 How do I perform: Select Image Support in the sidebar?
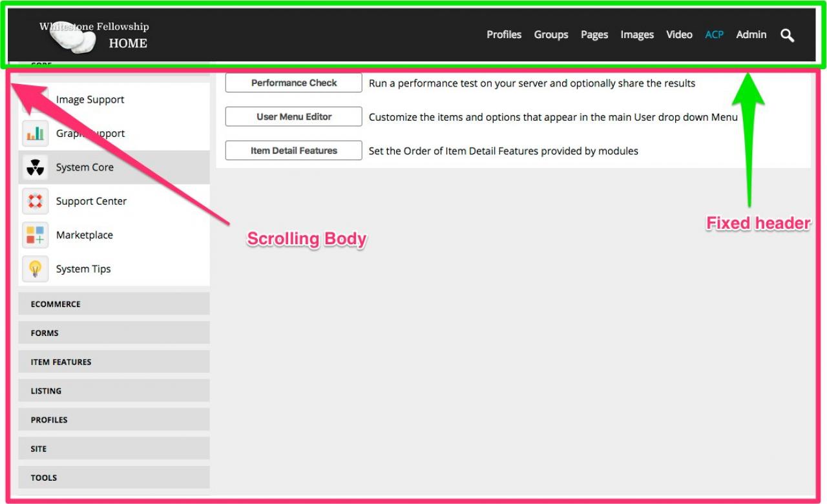[90, 100]
